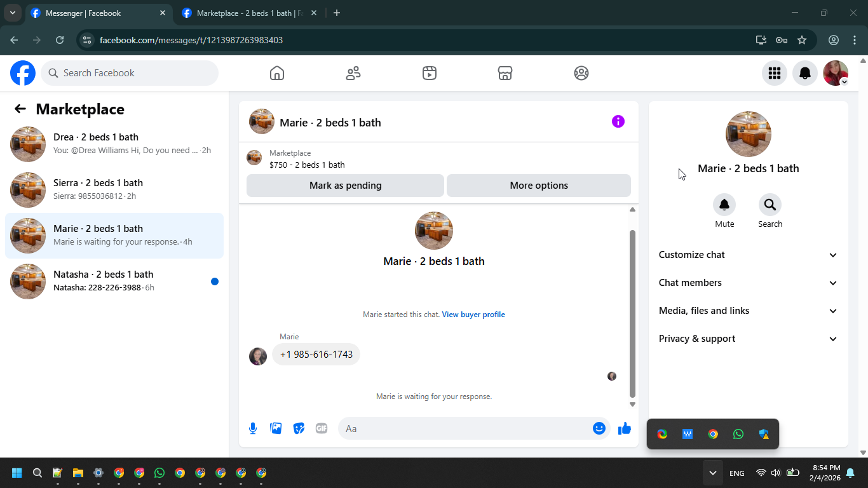The image size is (868, 488).
Task: Open WhatsApp icon in tray overflow popup
Action: (x=738, y=434)
